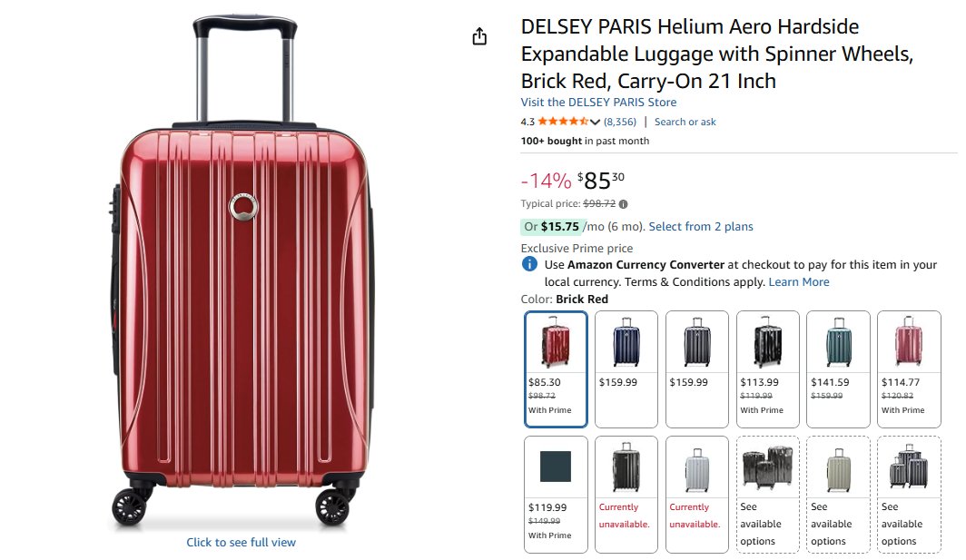Select the dark solid square swatch at $119.99
This screenshot has width=966, height=560.
(556, 495)
